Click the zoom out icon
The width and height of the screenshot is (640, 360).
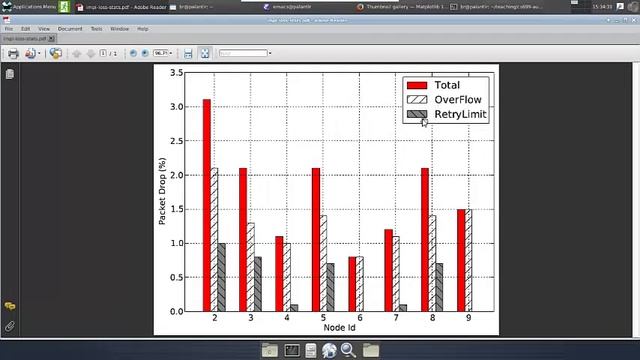133,53
